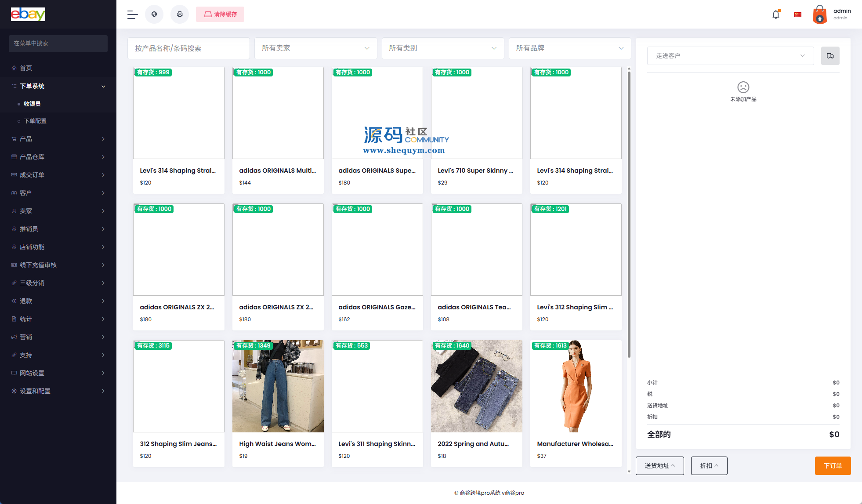
Task: Select 下单配置 in sidebar
Action: [x=35, y=121]
